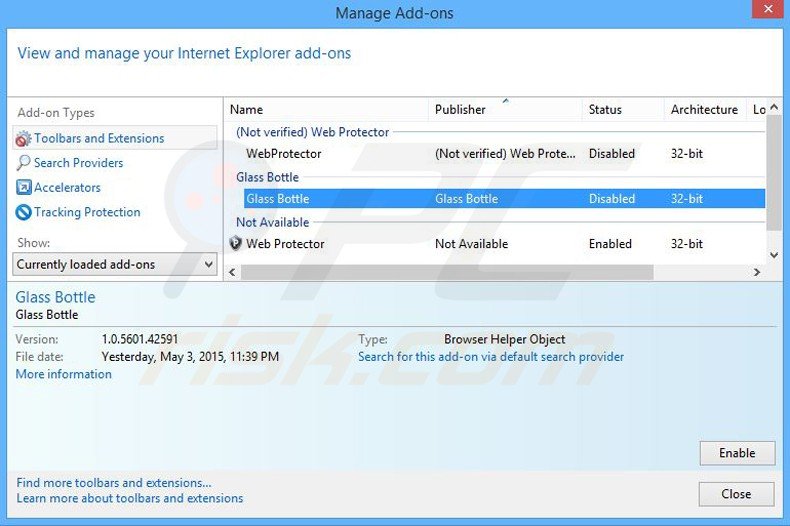The height and width of the screenshot is (526, 790).
Task: Click the Browser Helper Object type text
Action: click(x=504, y=339)
